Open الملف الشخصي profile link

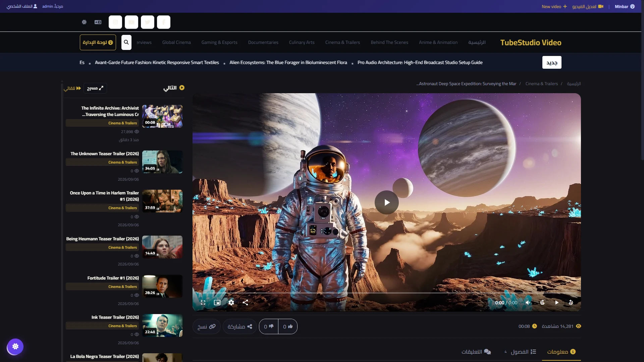[22, 6]
